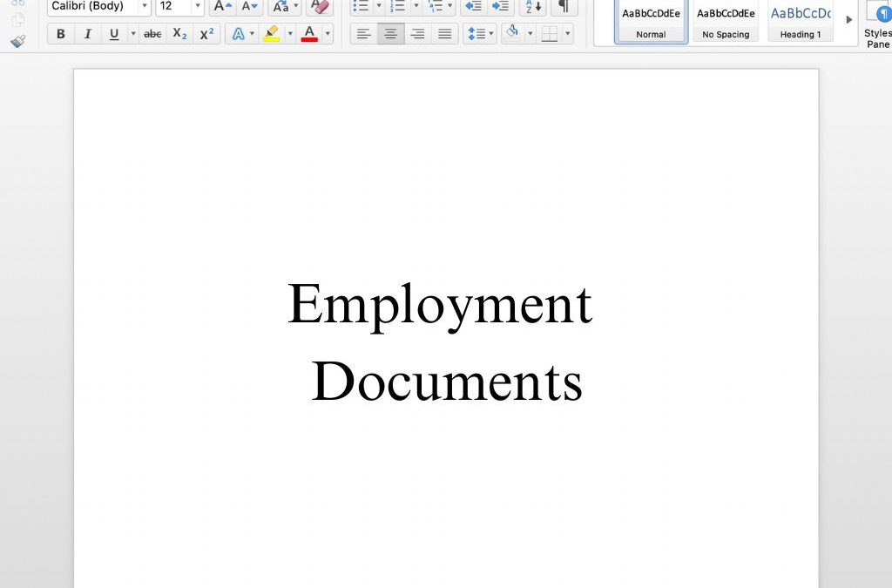The image size is (892, 588).
Task: Apply numbered list
Action: (397, 6)
